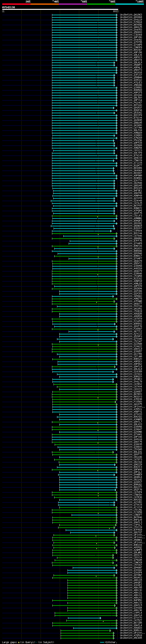Screen dimensions: 146x644
Task: Choose the UniRef100_Q39882 entry
Action: click(131, 87)
